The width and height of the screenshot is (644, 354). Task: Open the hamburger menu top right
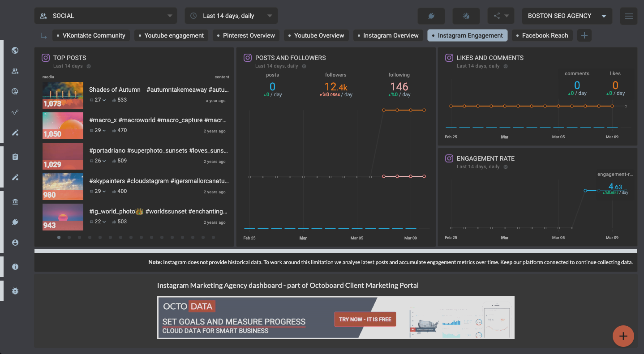point(629,16)
